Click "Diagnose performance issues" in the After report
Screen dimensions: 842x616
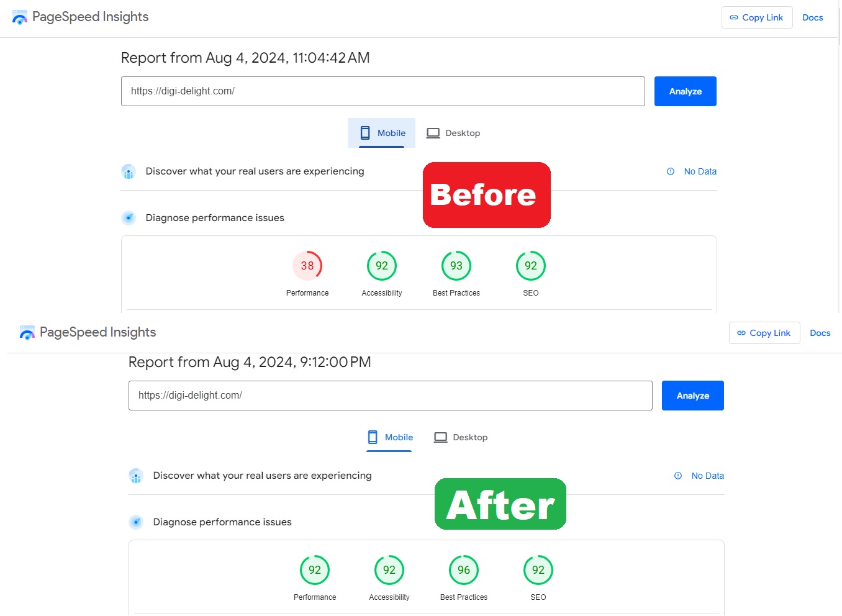(x=222, y=522)
